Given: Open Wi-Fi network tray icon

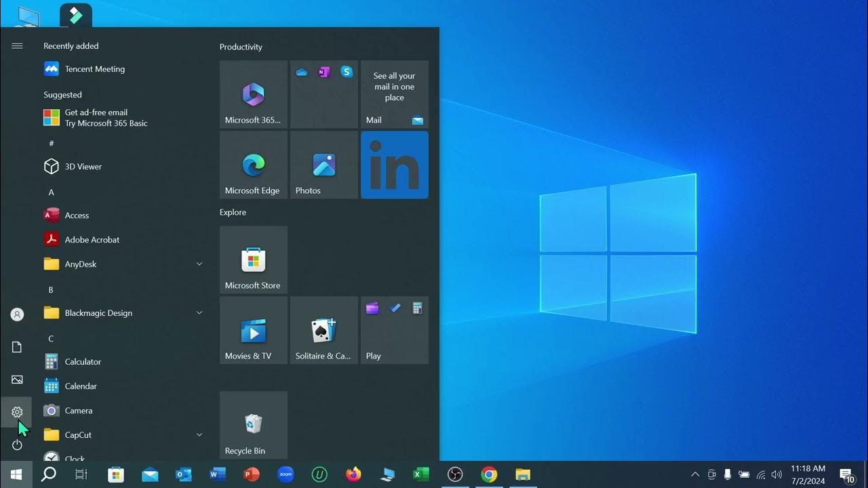Looking at the screenshot, I should [761, 474].
